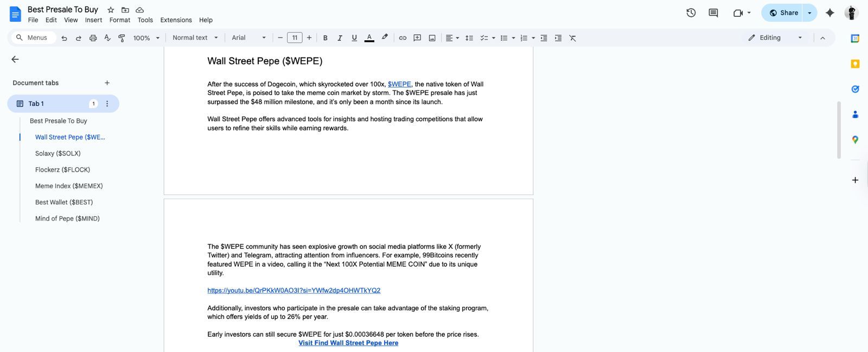This screenshot has width=868, height=352.
Task: Open version history clock icon
Action: pos(691,13)
